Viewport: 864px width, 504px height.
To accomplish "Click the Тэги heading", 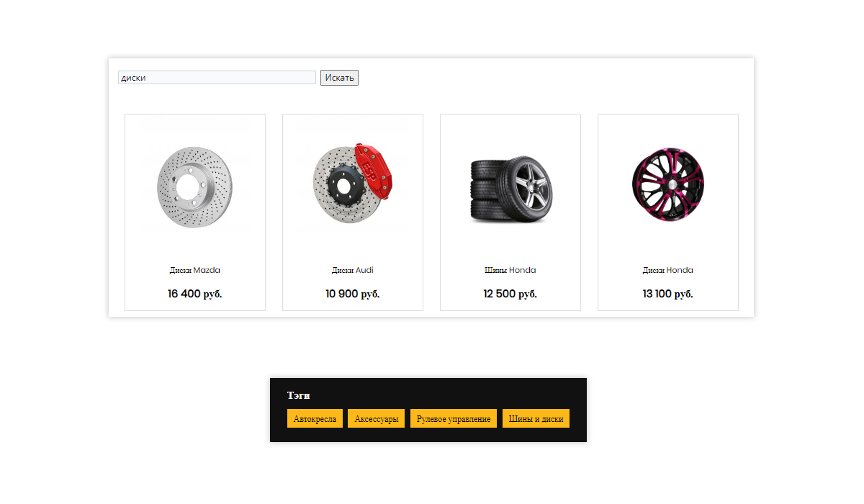I will click(x=298, y=395).
